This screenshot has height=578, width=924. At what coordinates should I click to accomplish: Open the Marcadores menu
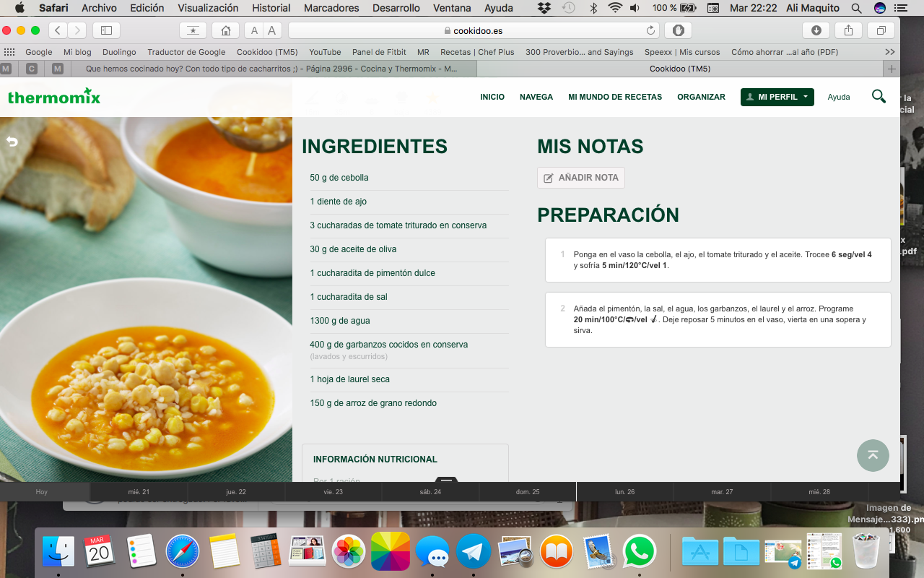(331, 8)
